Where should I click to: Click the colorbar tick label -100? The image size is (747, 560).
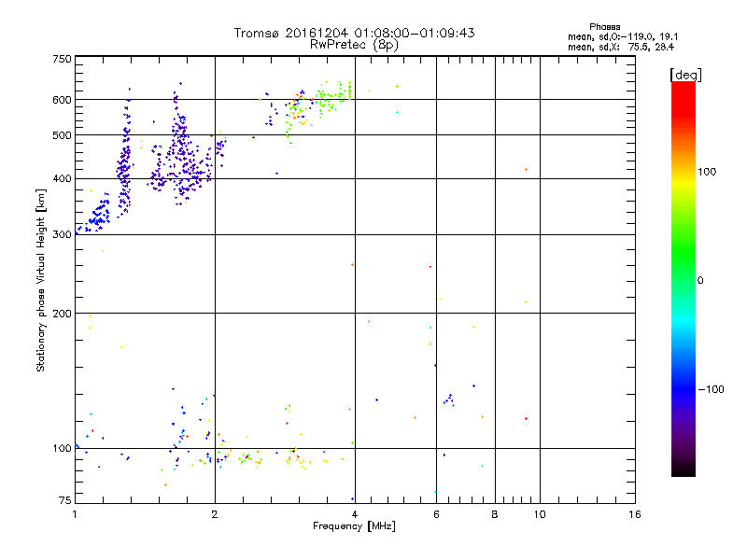pos(710,389)
